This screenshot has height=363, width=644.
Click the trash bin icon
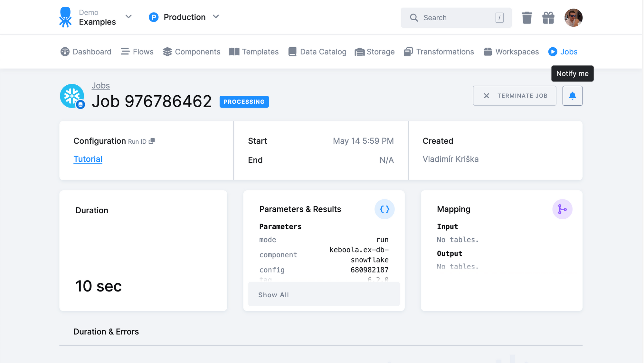coord(527,18)
